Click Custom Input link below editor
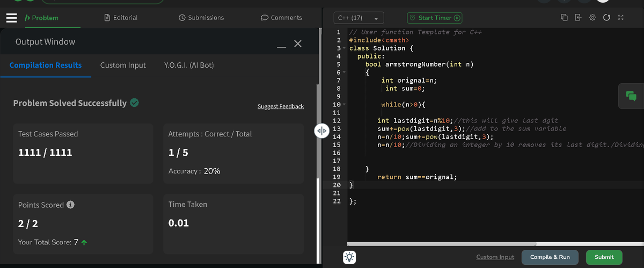Screen dimensions: 644x268 tap(495, 257)
